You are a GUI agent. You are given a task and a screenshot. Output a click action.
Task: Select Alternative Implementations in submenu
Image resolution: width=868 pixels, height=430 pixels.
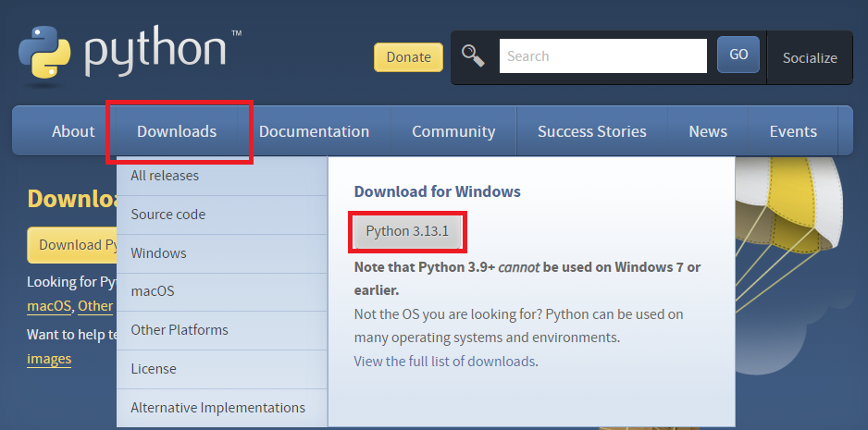[x=222, y=408]
